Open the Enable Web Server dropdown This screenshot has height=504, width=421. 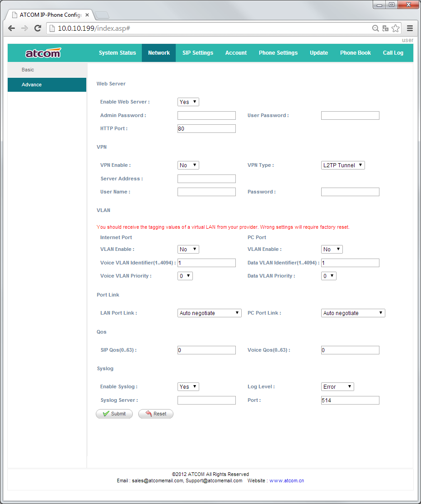pyautogui.click(x=188, y=102)
